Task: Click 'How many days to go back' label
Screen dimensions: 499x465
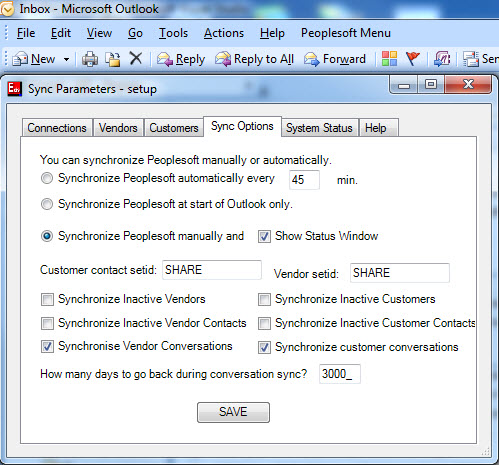Action: pyautogui.click(x=173, y=374)
